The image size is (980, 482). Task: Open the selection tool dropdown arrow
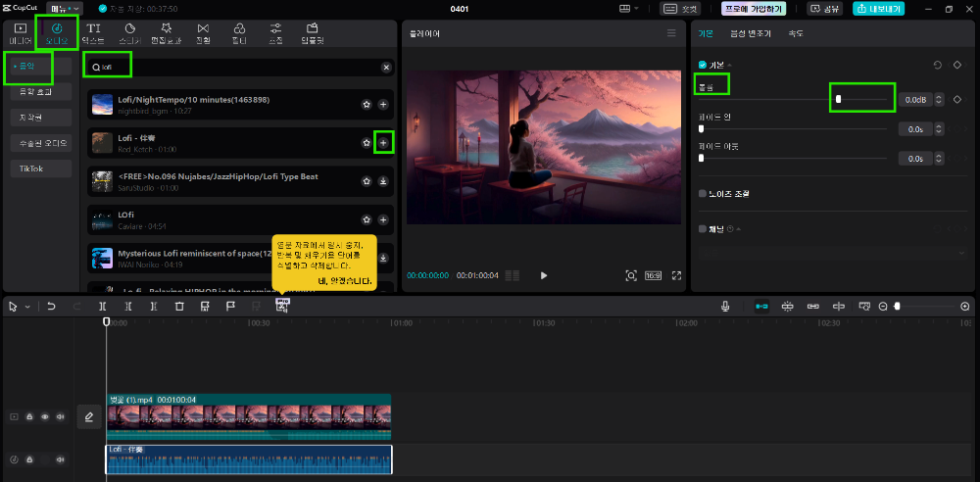tap(26, 307)
